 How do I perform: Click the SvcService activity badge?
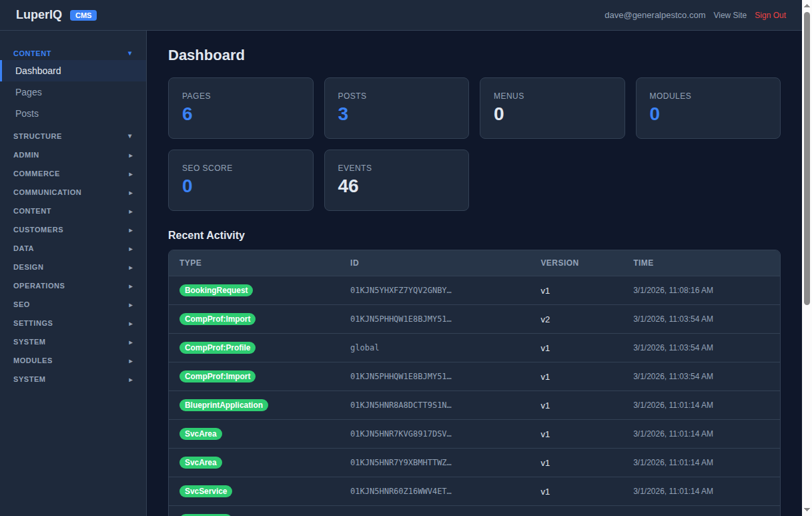(x=206, y=491)
